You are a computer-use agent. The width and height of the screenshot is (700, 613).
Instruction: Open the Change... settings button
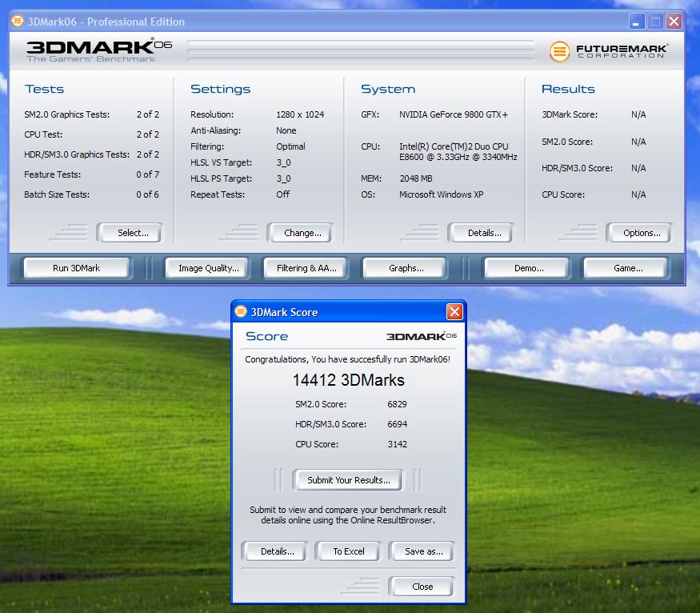pos(301,233)
